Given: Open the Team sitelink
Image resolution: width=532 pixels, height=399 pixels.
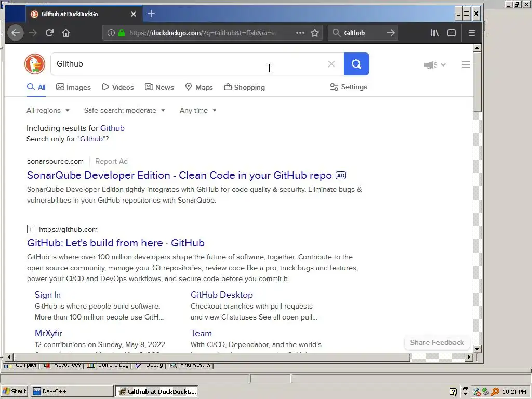Looking at the screenshot, I should (x=201, y=333).
